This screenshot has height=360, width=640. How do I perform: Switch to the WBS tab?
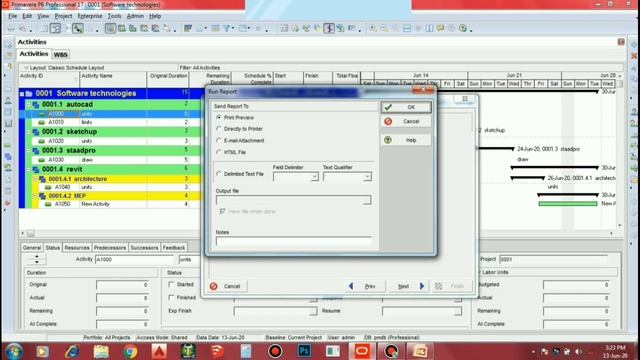[x=60, y=54]
